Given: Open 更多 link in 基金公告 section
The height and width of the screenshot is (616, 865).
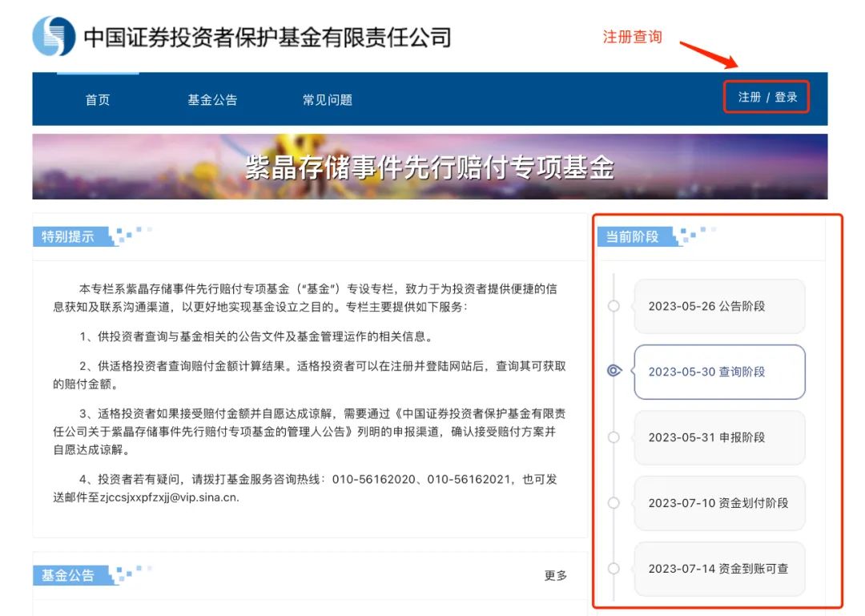Looking at the screenshot, I should point(556,576).
